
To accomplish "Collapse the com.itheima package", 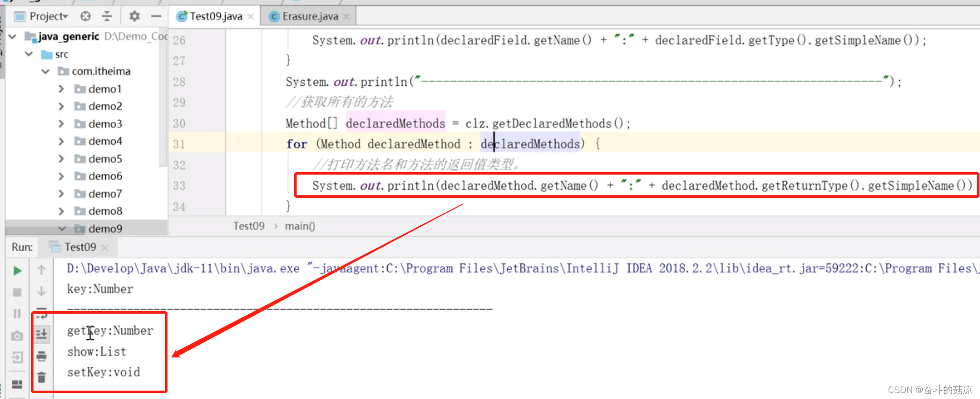I will pyautogui.click(x=45, y=72).
